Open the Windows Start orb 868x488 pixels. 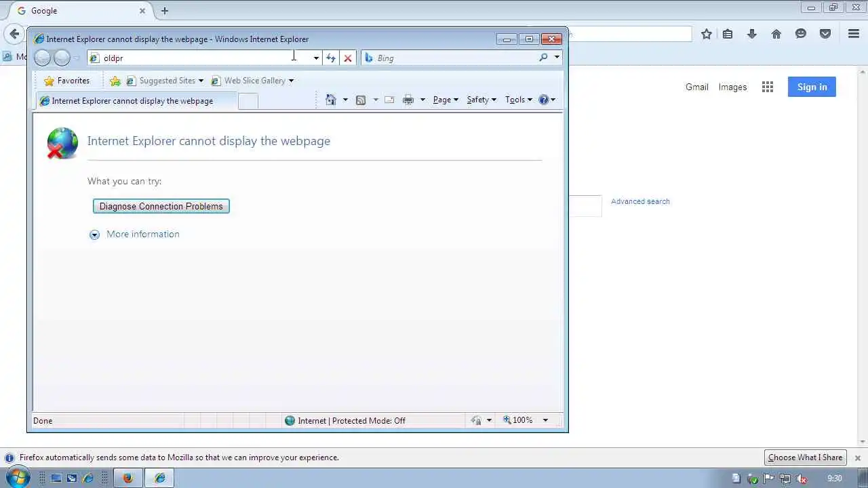17,478
